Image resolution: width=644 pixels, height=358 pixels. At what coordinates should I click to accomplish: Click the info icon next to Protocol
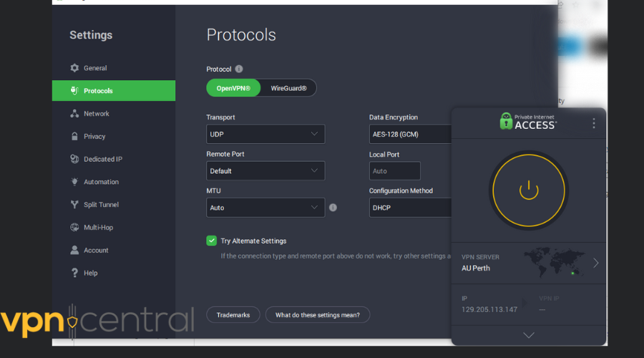pyautogui.click(x=238, y=69)
